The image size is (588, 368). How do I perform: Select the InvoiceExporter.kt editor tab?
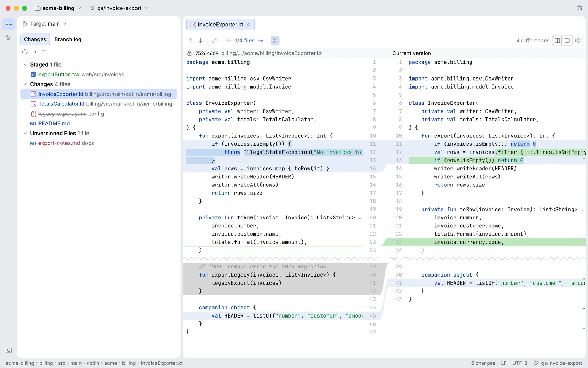click(220, 25)
